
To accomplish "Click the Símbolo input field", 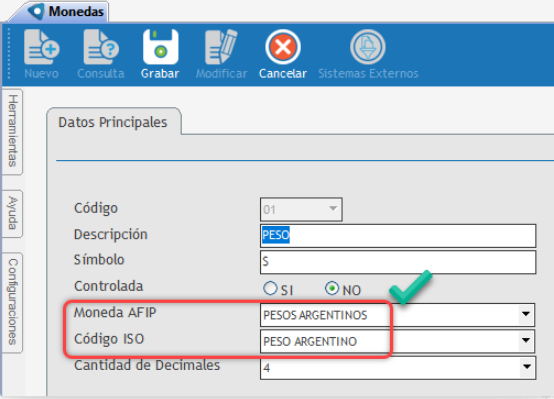I will [x=398, y=262].
